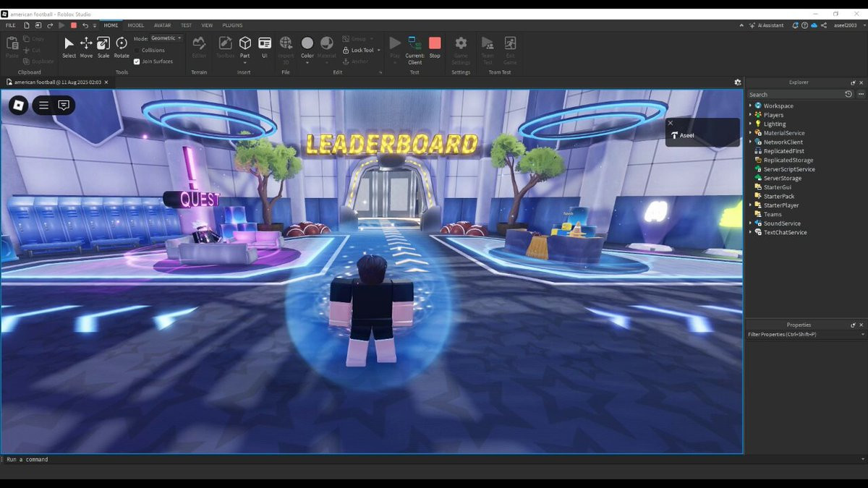This screenshot has width=868, height=488.
Task: Select ServerScriptService in Explorer
Action: 789,169
